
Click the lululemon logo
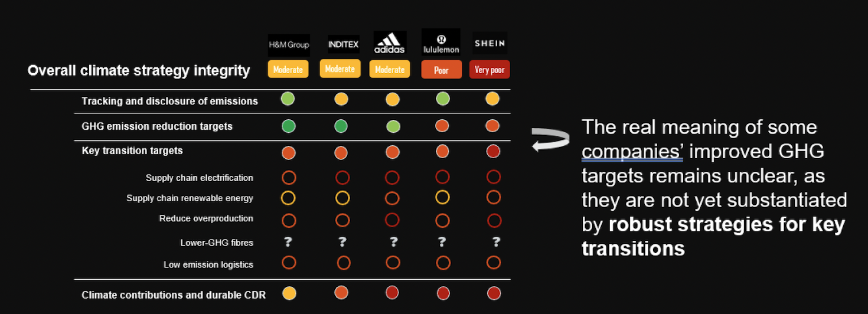(441, 42)
